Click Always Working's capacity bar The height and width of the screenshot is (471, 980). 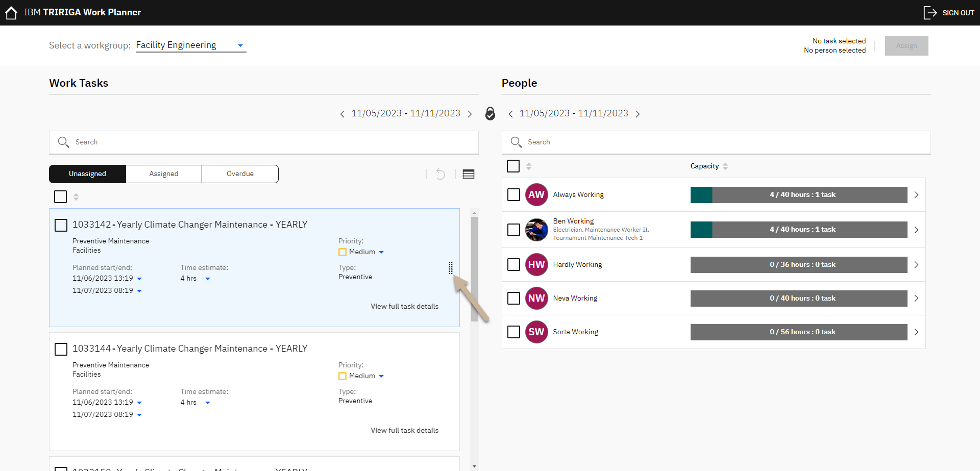[799, 195]
